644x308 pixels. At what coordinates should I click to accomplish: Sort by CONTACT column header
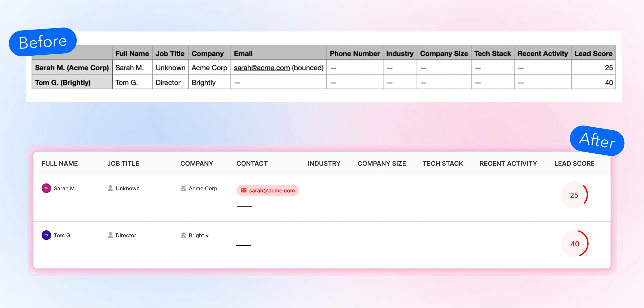(x=252, y=163)
